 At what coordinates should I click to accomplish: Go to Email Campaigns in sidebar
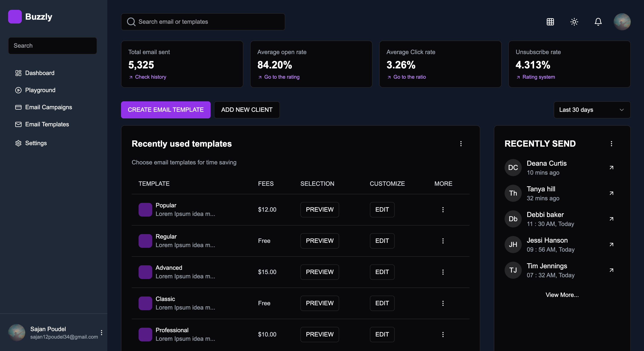click(x=49, y=107)
